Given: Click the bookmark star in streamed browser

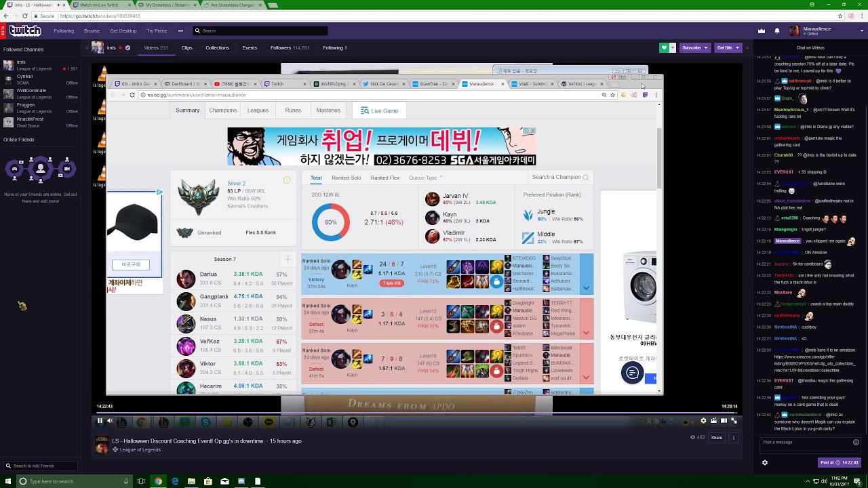Looking at the screenshot, I should pos(613,95).
